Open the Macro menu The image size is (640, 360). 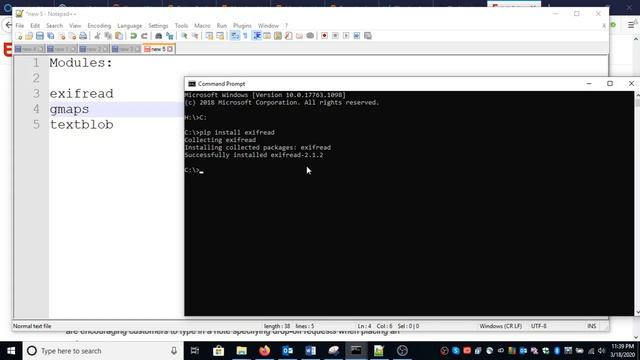click(x=202, y=26)
